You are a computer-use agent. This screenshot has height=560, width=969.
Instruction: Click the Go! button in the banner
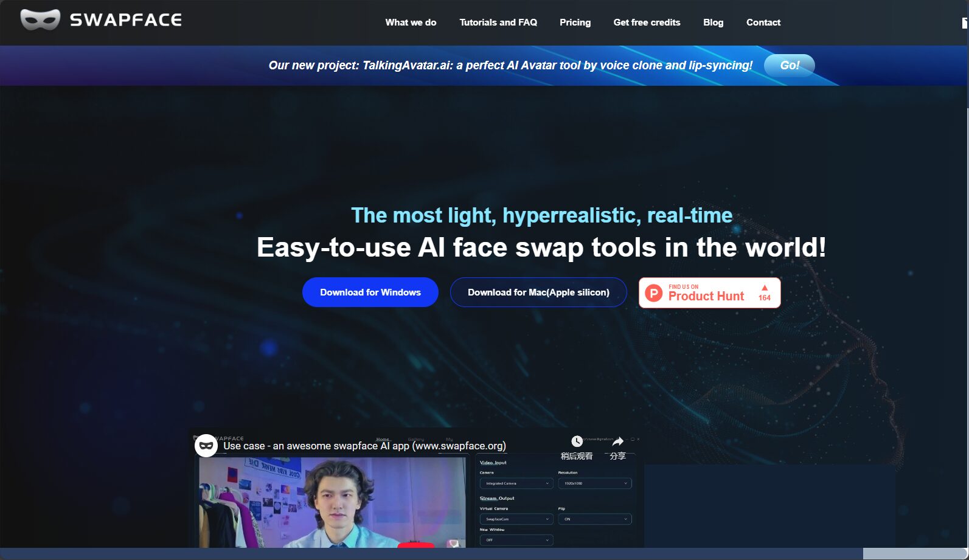(x=789, y=65)
